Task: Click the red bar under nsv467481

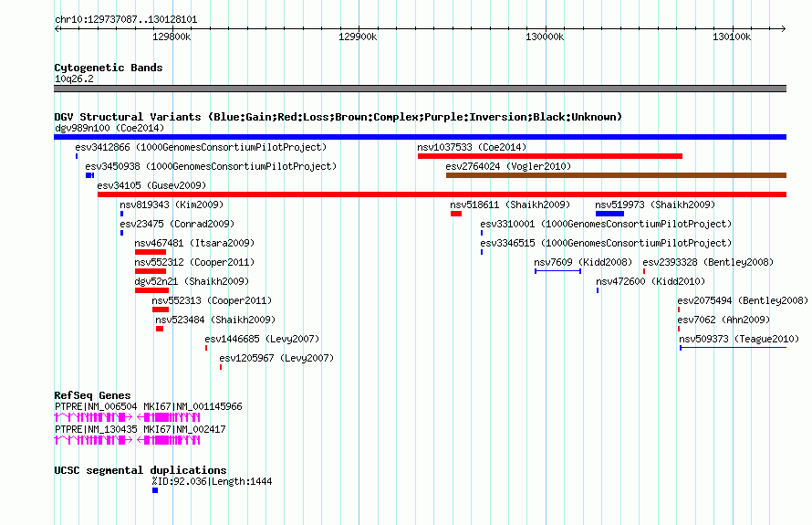Action: [x=151, y=252]
